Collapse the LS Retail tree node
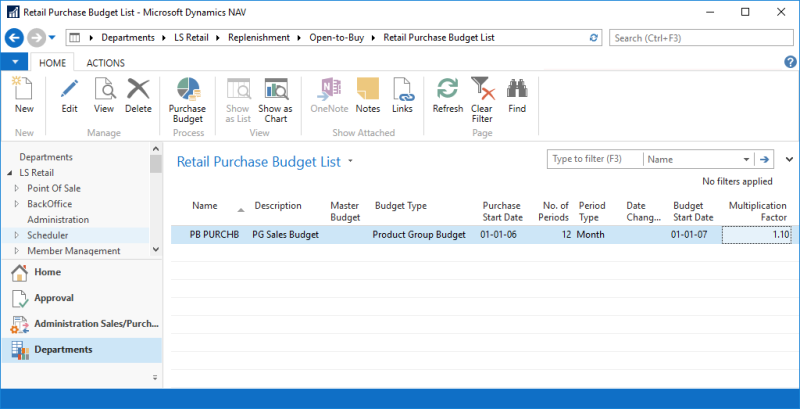800x409 pixels. [11, 173]
